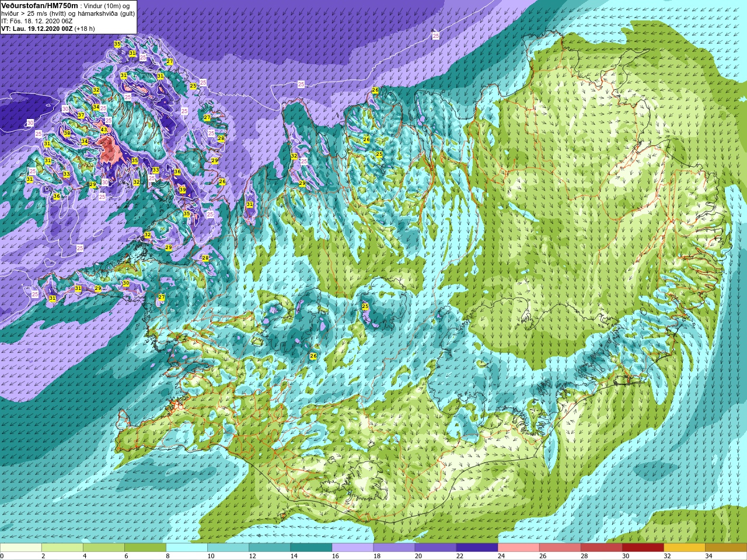Click the yellow 37 gust label
The image size is (747, 560).
tap(81, 116)
